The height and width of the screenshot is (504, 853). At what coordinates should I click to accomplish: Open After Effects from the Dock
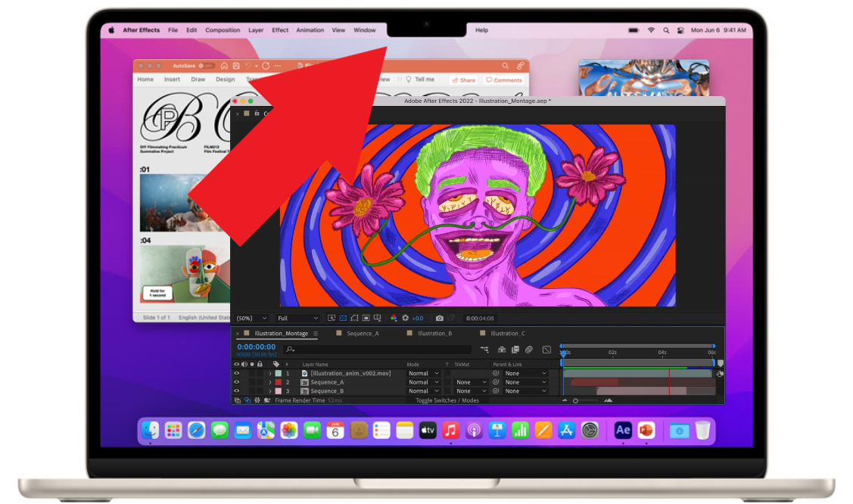tap(623, 431)
